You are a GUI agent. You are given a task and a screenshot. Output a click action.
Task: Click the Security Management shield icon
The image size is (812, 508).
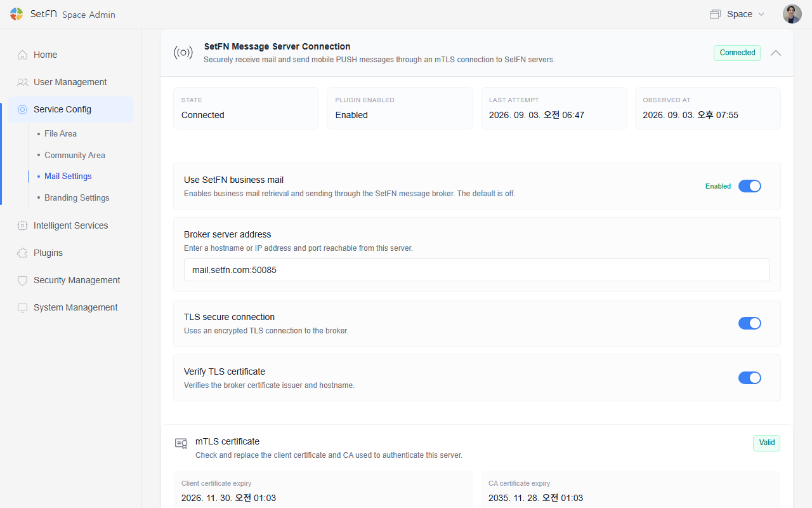coord(23,280)
